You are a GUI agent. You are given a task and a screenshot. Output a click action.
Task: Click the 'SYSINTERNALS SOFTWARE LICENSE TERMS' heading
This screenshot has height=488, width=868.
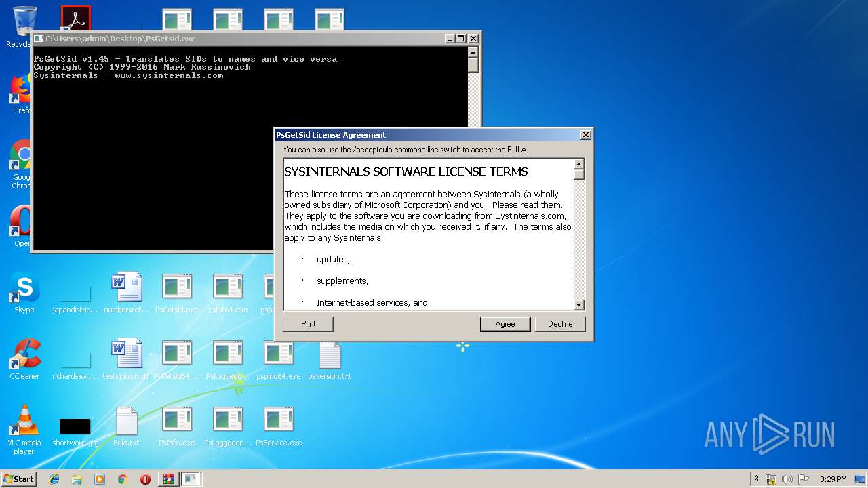406,171
